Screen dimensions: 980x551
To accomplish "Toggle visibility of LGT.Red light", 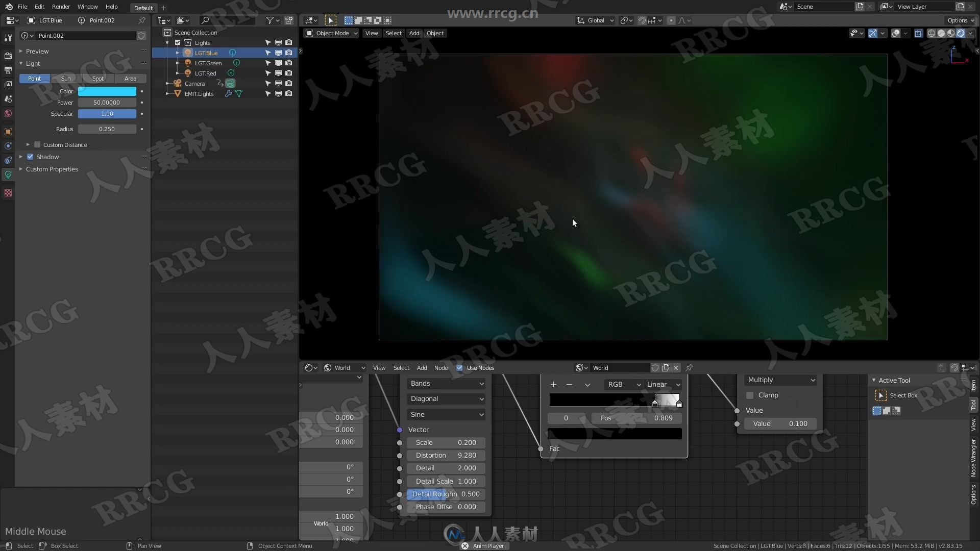I will 279,72.
